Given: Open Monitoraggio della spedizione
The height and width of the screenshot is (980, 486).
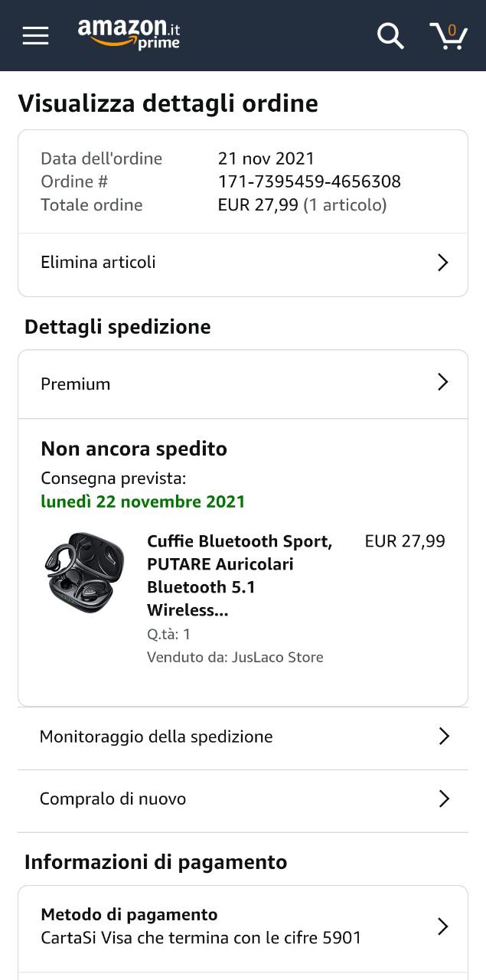Looking at the screenshot, I should pos(156,737).
